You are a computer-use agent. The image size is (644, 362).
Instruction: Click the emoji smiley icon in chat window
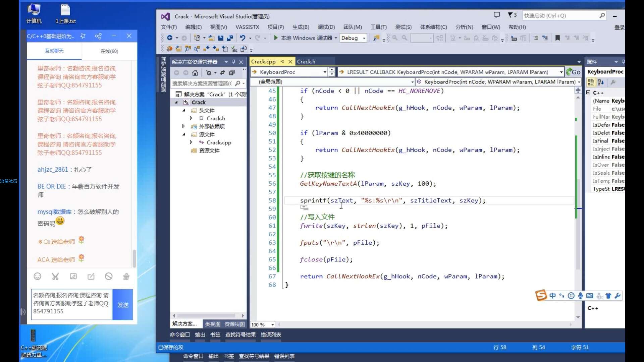point(38,276)
